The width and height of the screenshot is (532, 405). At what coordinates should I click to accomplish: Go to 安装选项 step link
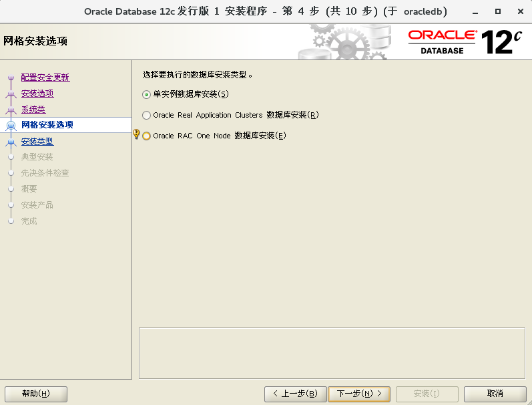[37, 94]
